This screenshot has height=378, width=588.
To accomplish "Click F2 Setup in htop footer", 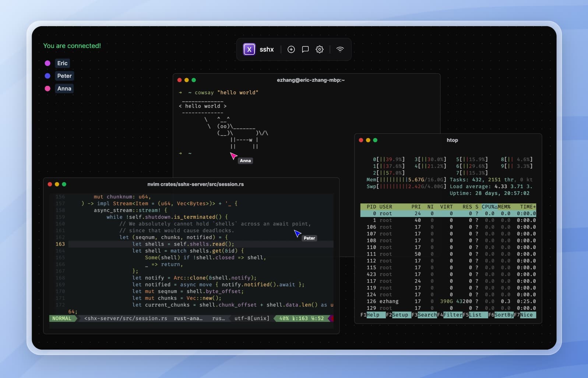I will coord(398,315).
